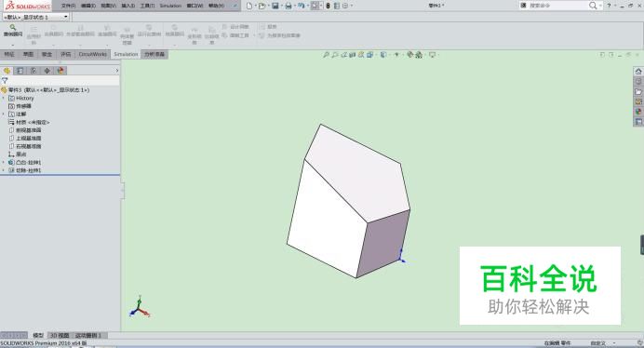Open the configuration display state dropdown
Viewport: 644px width, 348px height.
pos(66,17)
